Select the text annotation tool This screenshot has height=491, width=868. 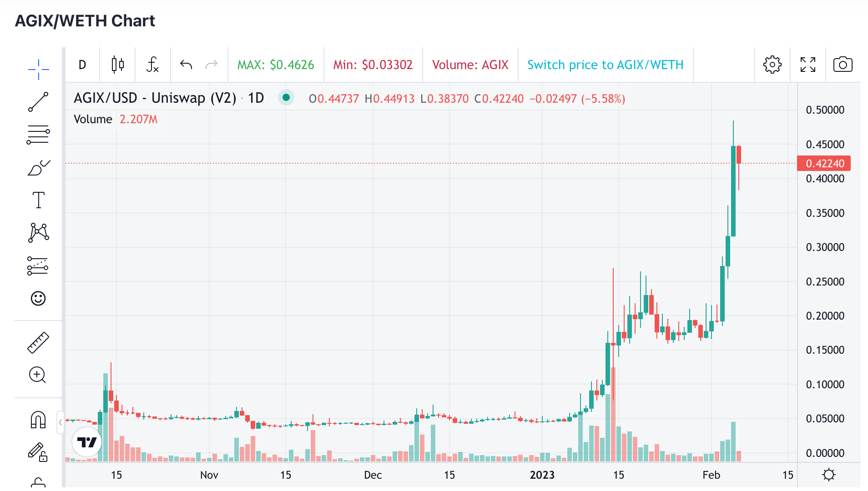pyautogui.click(x=38, y=200)
